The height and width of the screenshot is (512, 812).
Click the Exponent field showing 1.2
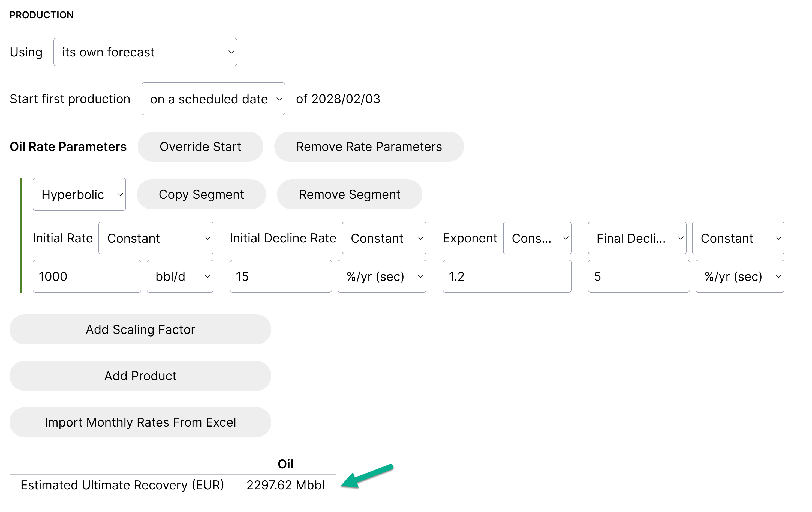click(507, 276)
